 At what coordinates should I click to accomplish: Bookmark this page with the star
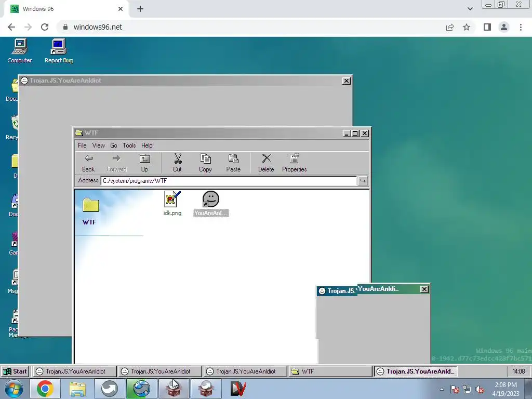pyautogui.click(x=467, y=27)
